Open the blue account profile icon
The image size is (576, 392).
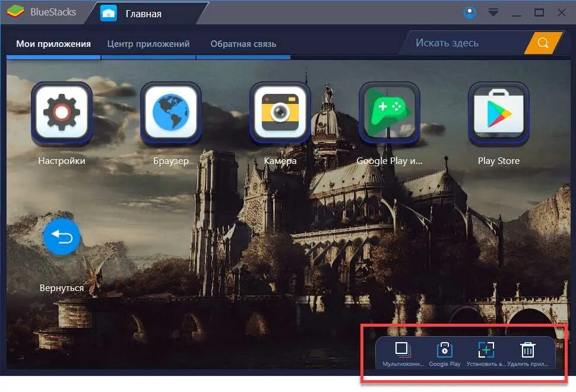[470, 12]
